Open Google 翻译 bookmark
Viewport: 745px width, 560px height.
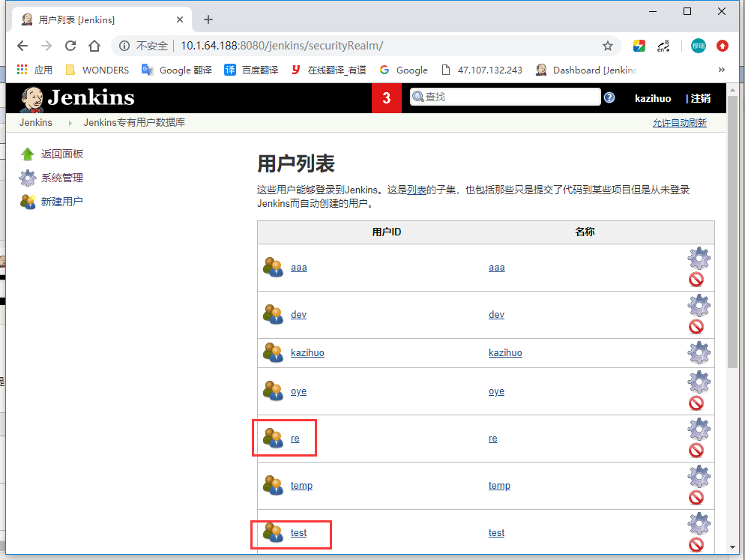pos(177,70)
